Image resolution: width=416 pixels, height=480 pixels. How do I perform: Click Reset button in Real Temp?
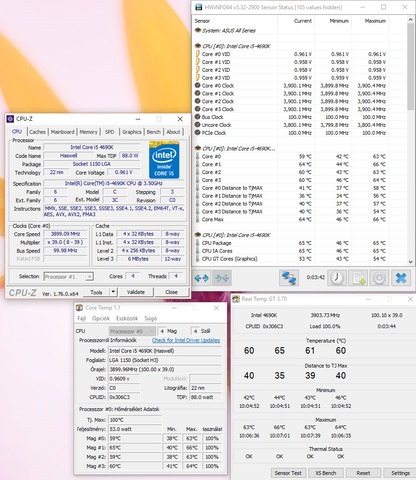363,473
